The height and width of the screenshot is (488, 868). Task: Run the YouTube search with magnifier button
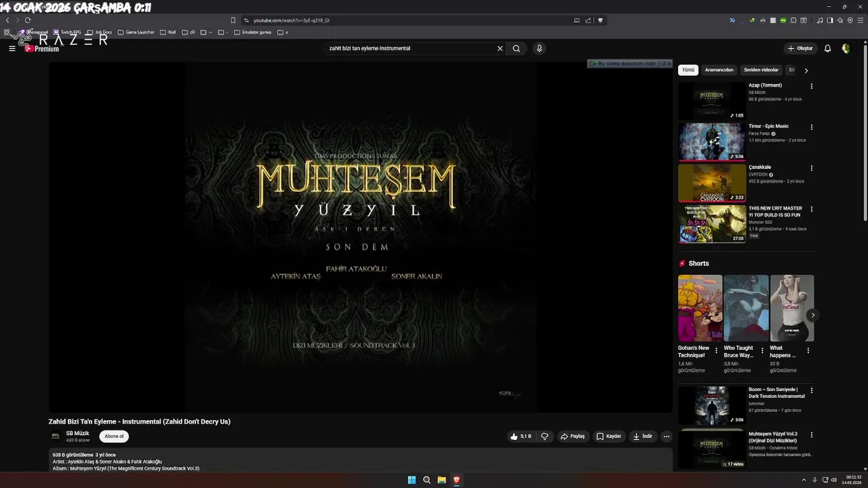tap(517, 49)
